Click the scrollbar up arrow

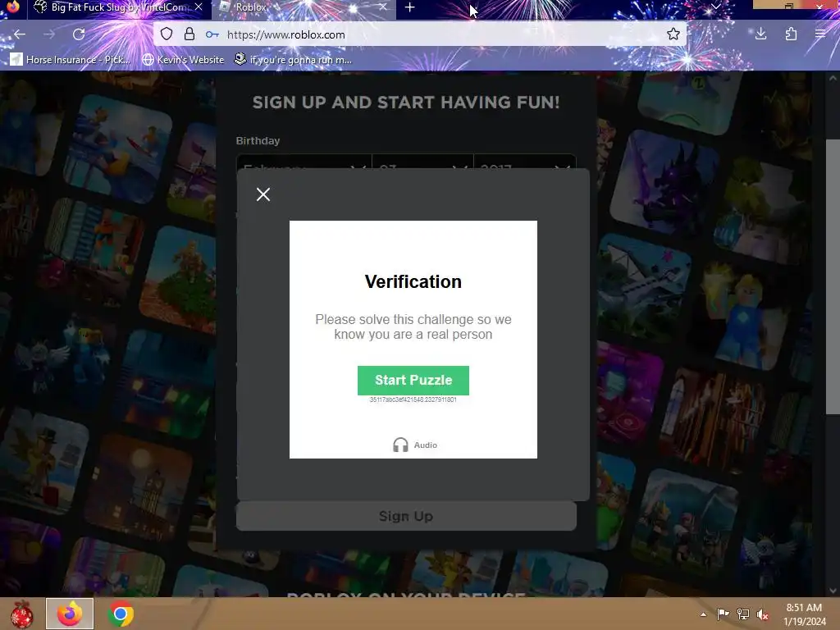coord(833,78)
